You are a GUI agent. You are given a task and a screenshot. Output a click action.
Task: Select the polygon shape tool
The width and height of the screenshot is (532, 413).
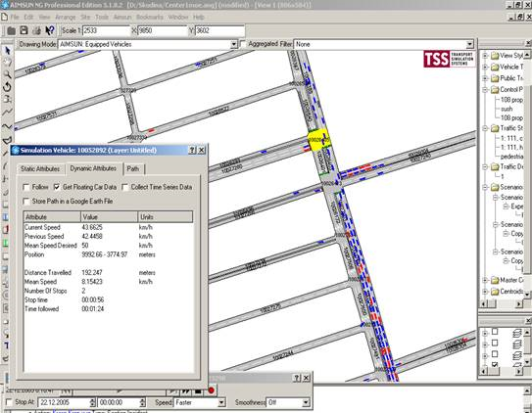(x=7, y=140)
